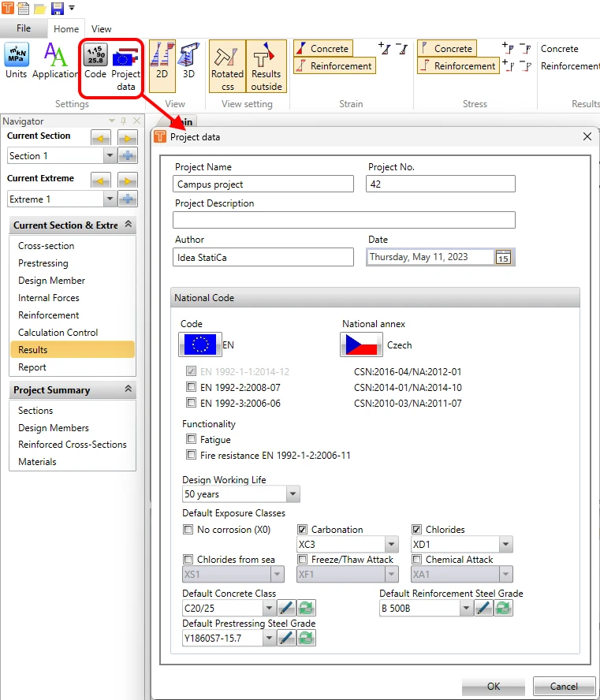Confirm the dialog with OK
Viewport: 600px width, 700px height.
(x=494, y=686)
